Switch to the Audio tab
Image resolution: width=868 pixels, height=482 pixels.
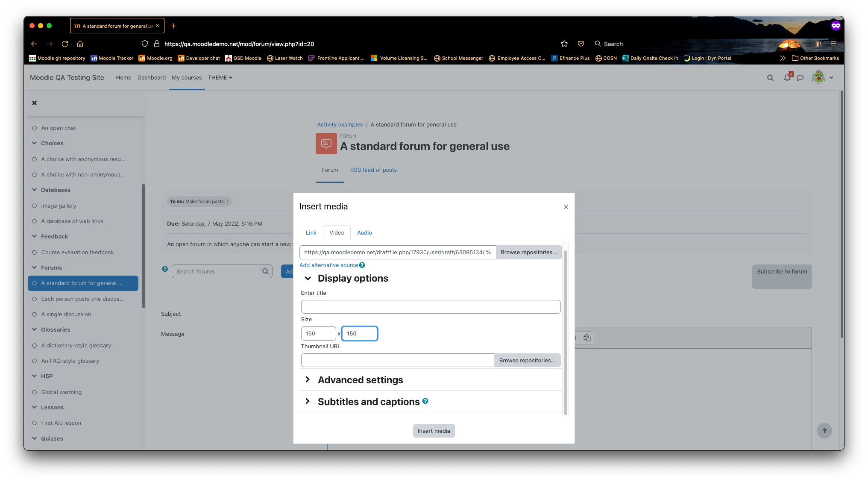pos(364,233)
